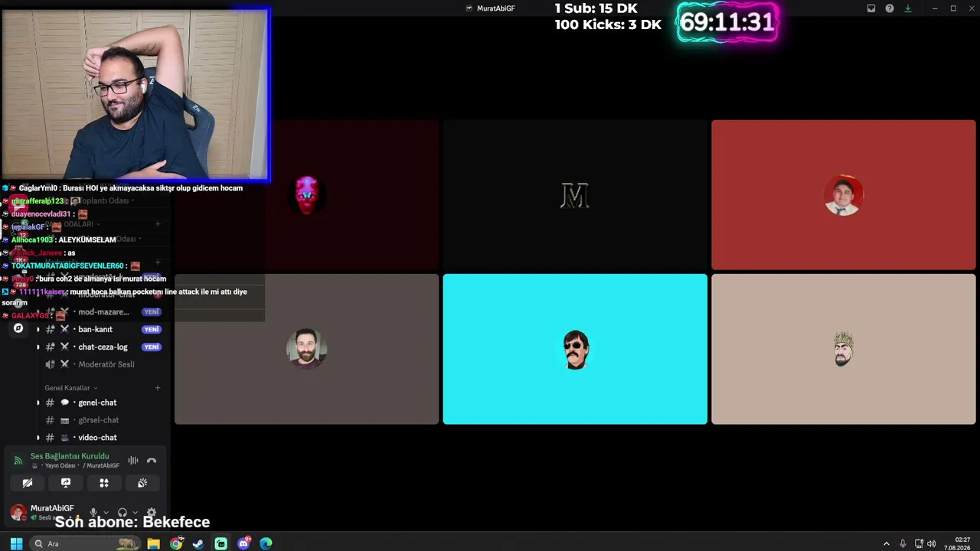Viewport: 980px width, 551px height.
Task: Open network settings from system tray
Action: 919,544
